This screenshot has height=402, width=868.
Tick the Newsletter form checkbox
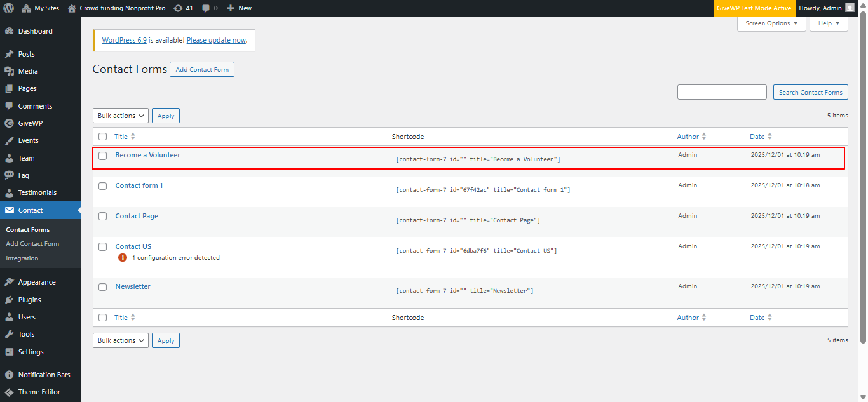coord(103,287)
